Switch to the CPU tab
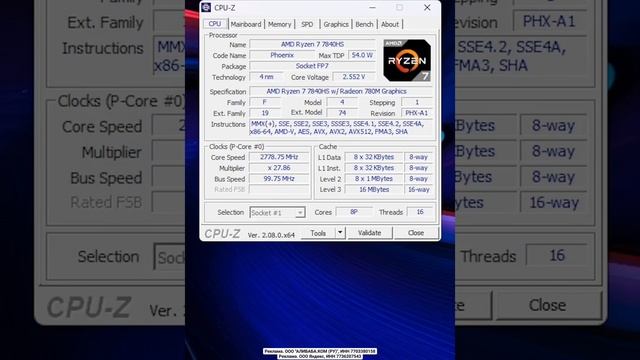 (215, 24)
